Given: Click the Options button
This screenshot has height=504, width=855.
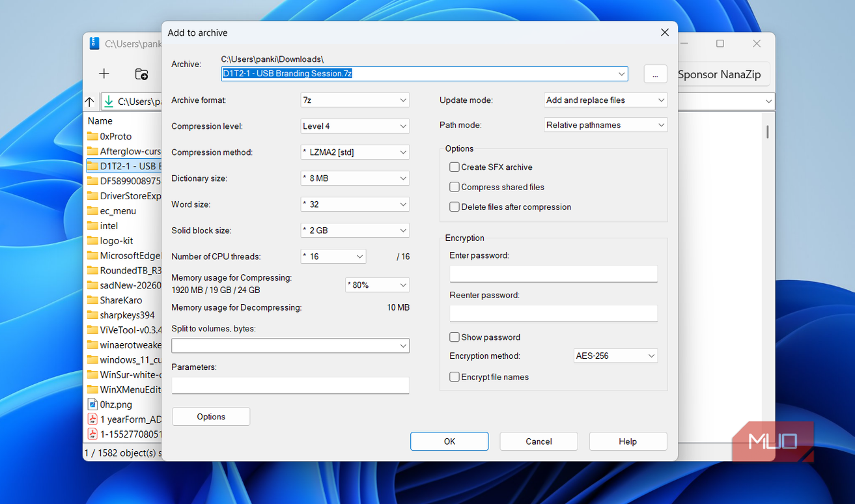Looking at the screenshot, I should point(211,417).
